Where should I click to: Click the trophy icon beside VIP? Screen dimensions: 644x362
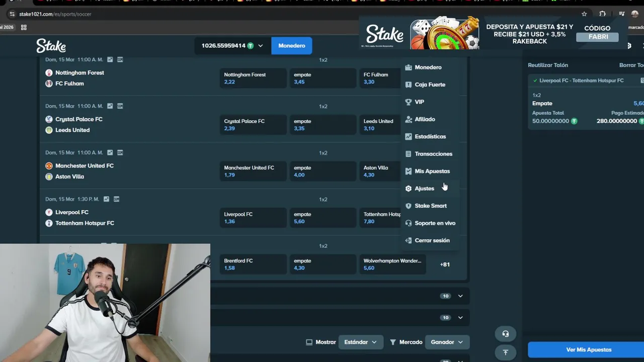pos(409,102)
